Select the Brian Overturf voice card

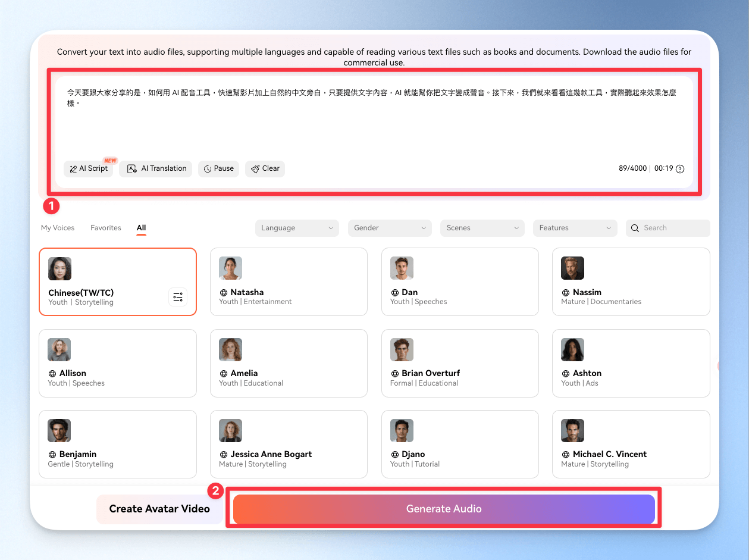pyautogui.click(x=460, y=363)
